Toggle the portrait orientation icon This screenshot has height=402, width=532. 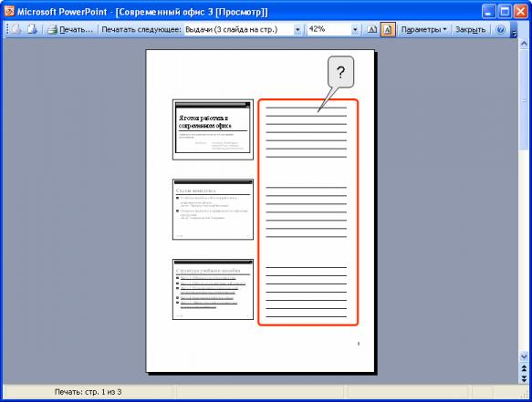[388, 30]
